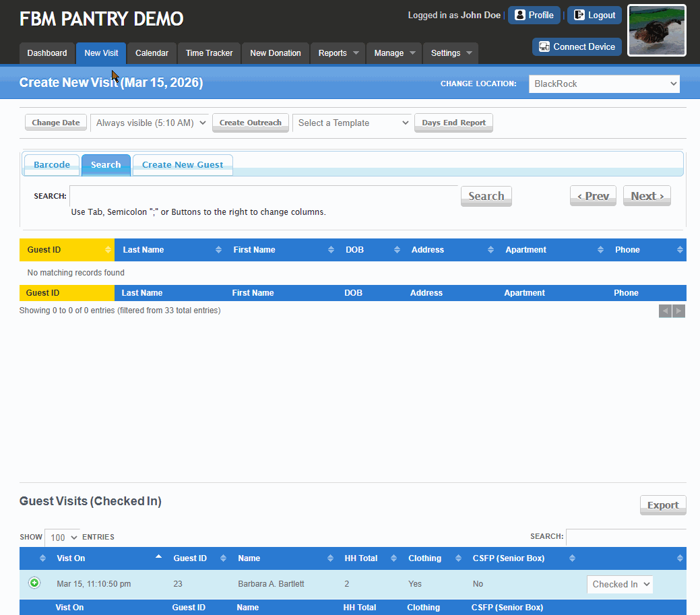Switch to the Barcode tab
The width and height of the screenshot is (700, 615).
pos(52,164)
